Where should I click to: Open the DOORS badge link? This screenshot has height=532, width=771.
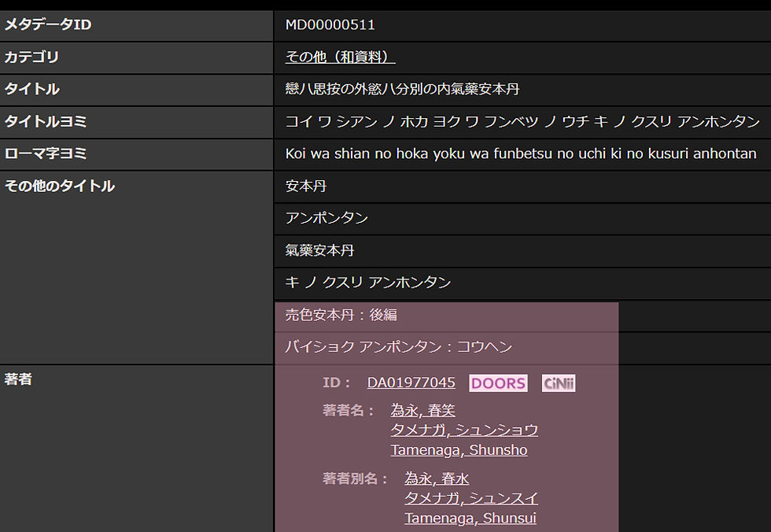coord(498,383)
